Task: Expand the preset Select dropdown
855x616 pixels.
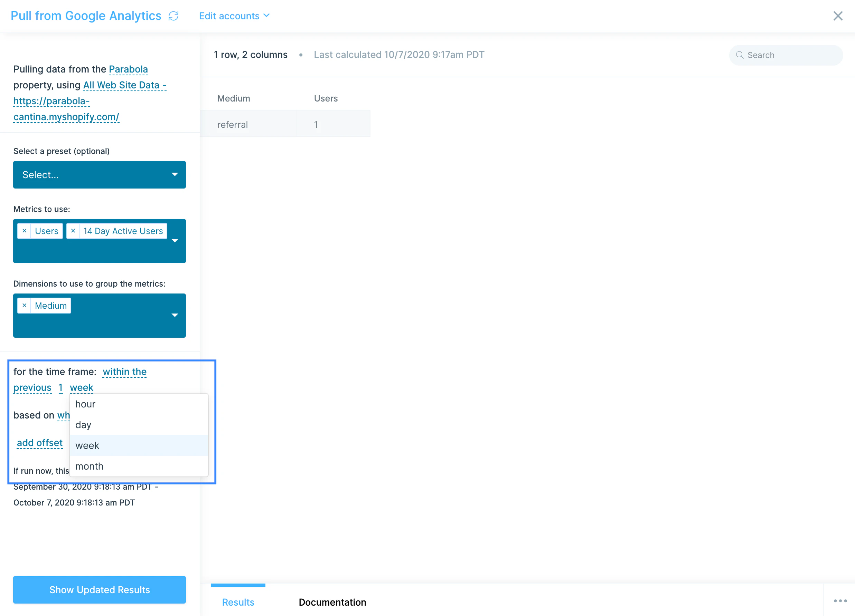Action: [100, 175]
